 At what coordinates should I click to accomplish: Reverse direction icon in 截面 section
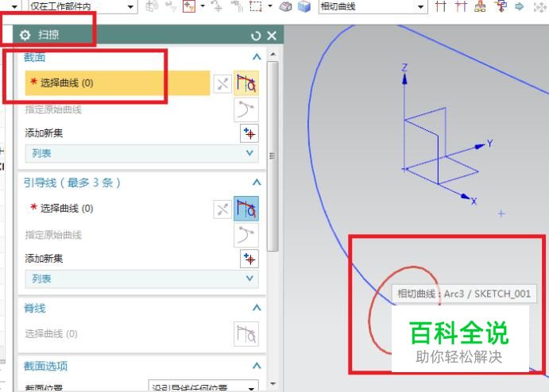tap(222, 84)
